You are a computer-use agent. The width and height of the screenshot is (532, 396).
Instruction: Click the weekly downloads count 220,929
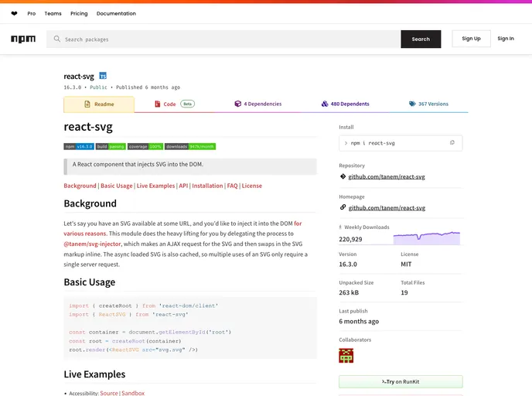click(350, 239)
